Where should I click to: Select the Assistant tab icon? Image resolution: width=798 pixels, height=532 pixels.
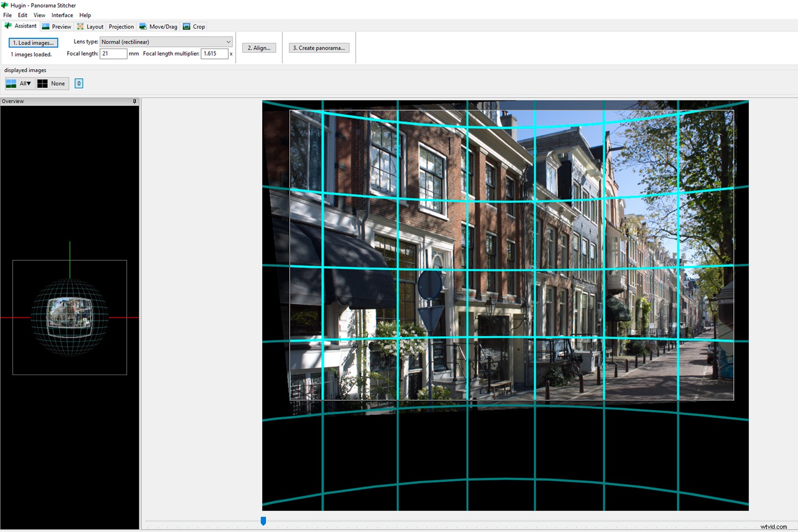[x=7, y=26]
